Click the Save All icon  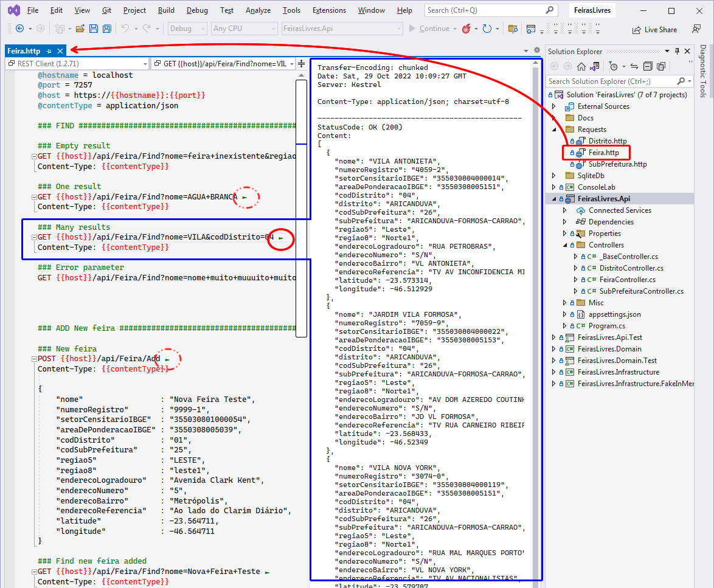pos(106,29)
